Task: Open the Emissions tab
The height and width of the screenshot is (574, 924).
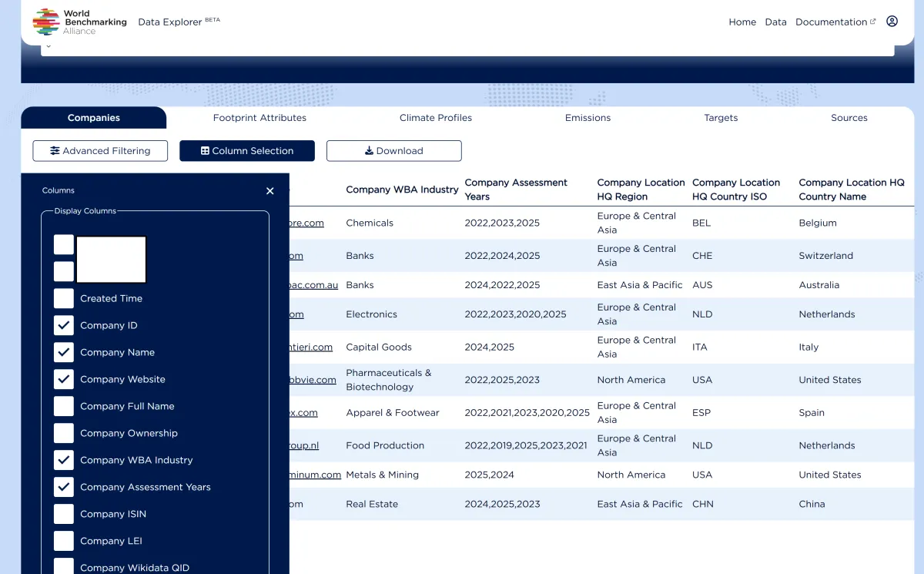Action: tap(588, 118)
